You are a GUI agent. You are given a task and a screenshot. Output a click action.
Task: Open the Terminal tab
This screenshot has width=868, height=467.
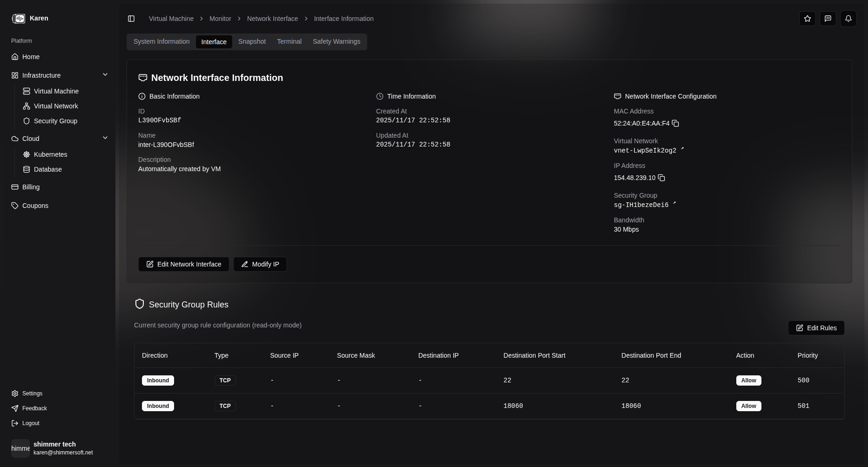click(289, 41)
